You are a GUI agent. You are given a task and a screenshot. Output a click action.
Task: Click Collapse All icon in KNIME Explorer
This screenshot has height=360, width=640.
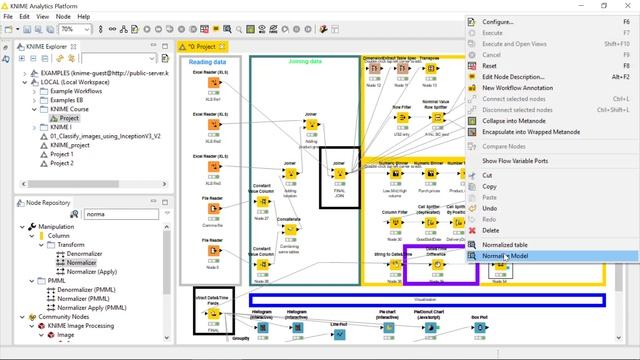tap(33, 59)
